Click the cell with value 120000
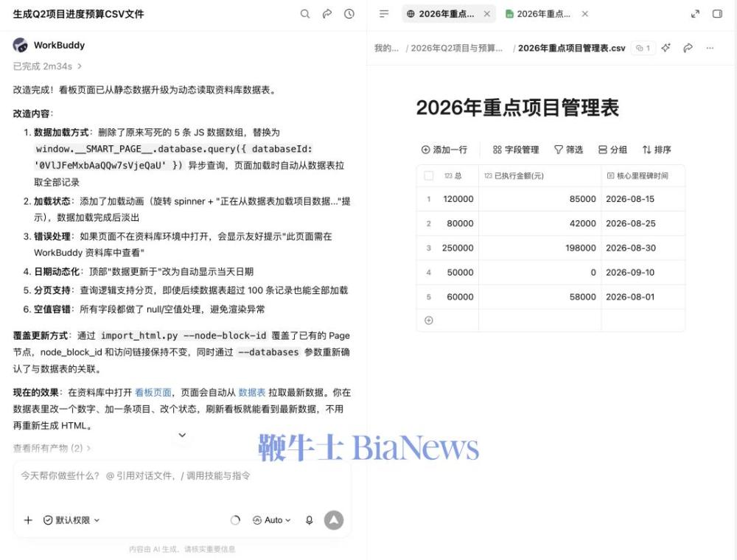This screenshot has width=737, height=560. pos(458,199)
